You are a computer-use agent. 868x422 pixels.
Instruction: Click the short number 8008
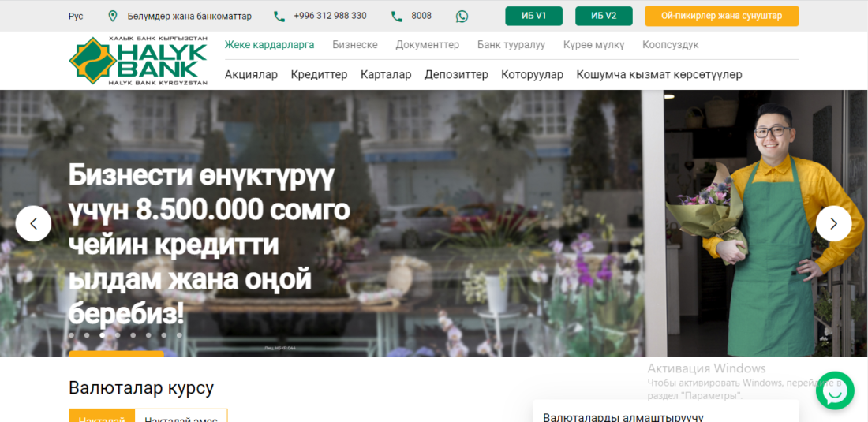[x=421, y=16]
